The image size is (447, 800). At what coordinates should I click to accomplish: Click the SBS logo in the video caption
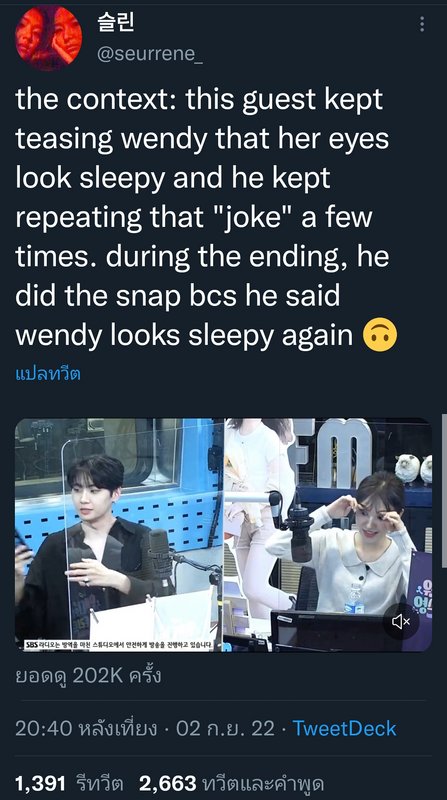coord(32,645)
